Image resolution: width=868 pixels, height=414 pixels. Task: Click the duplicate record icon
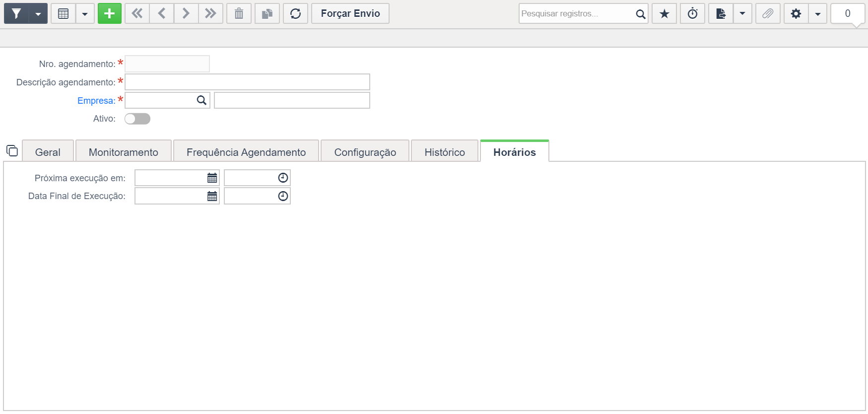(x=267, y=13)
